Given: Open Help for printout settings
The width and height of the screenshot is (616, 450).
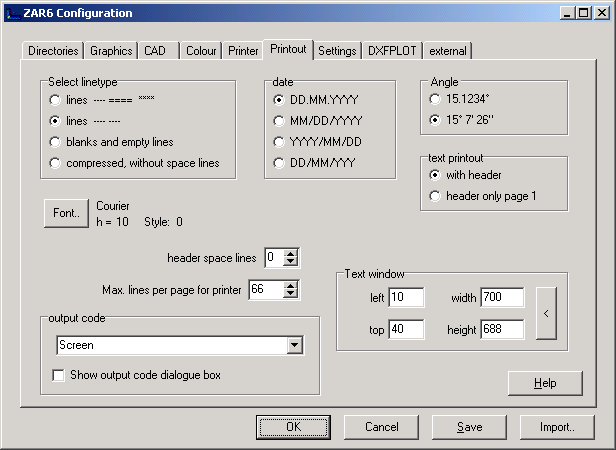Looking at the screenshot, I should pyautogui.click(x=545, y=383).
